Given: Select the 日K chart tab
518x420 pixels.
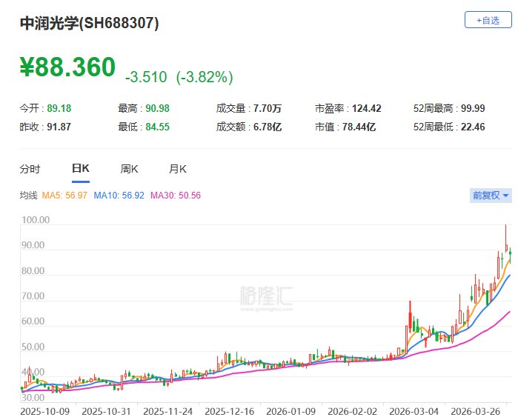Looking at the screenshot, I should click(80, 169).
